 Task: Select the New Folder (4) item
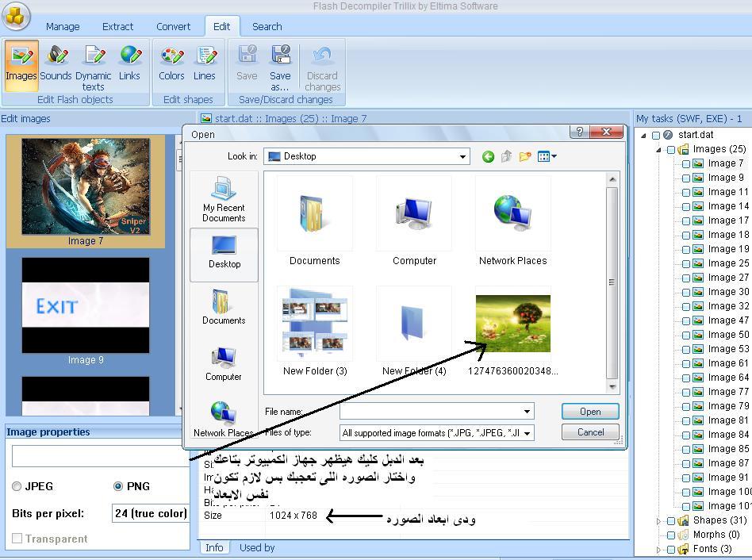tap(414, 331)
